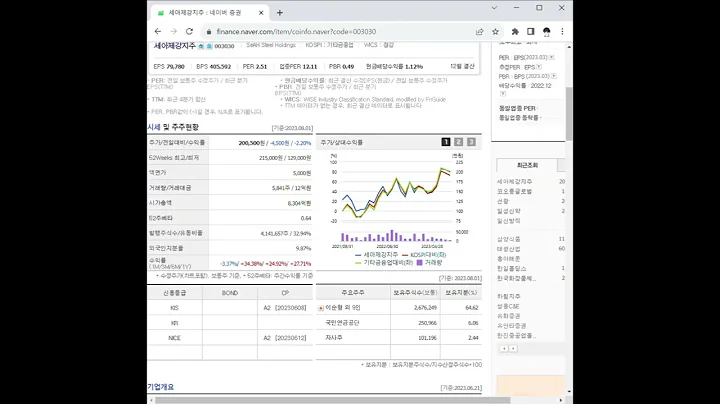Expand the 배당수익률 2022.12 detail icon
This screenshot has height=404, width=720.
(503, 94)
